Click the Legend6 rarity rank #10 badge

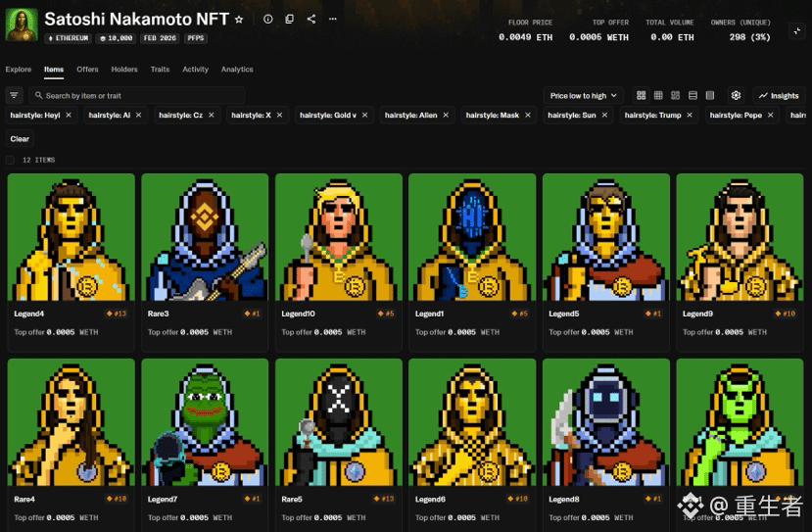point(517,499)
